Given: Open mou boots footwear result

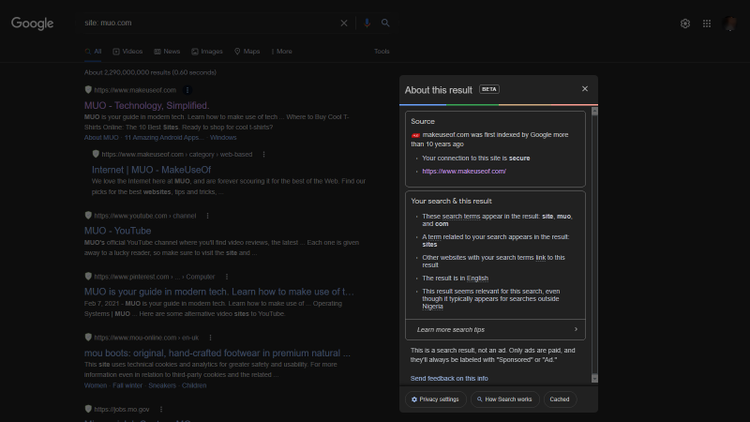Looking at the screenshot, I should pyautogui.click(x=217, y=353).
